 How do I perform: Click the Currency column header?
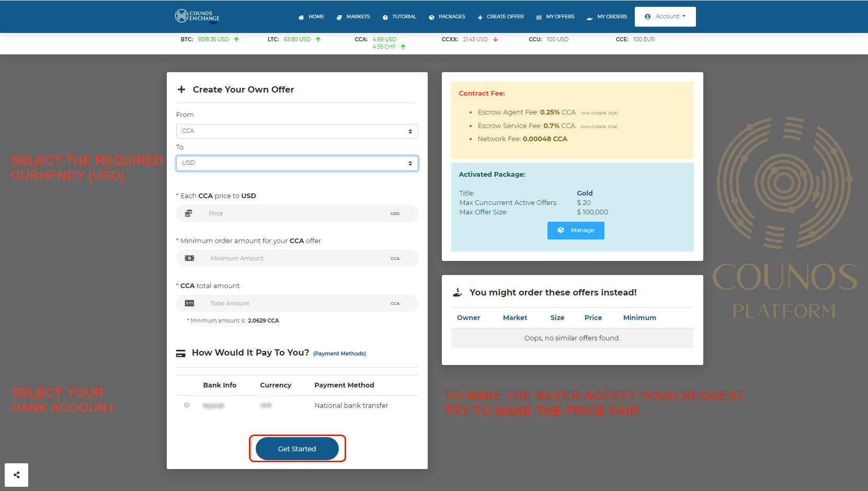click(276, 385)
